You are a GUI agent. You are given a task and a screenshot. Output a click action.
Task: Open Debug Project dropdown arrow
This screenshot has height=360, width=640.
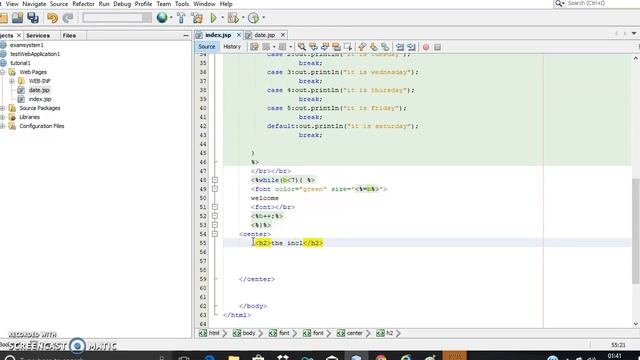click(x=243, y=18)
